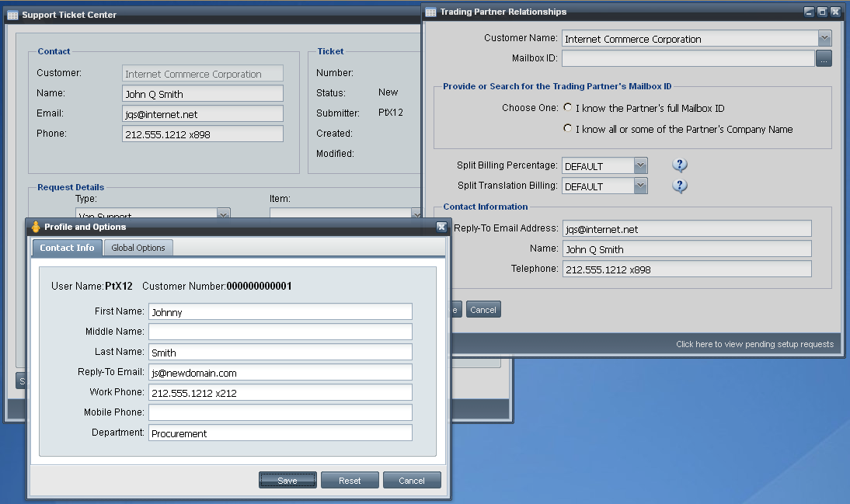Click the empty Mobile Phone field
The image size is (850, 504).
pyautogui.click(x=280, y=412)
